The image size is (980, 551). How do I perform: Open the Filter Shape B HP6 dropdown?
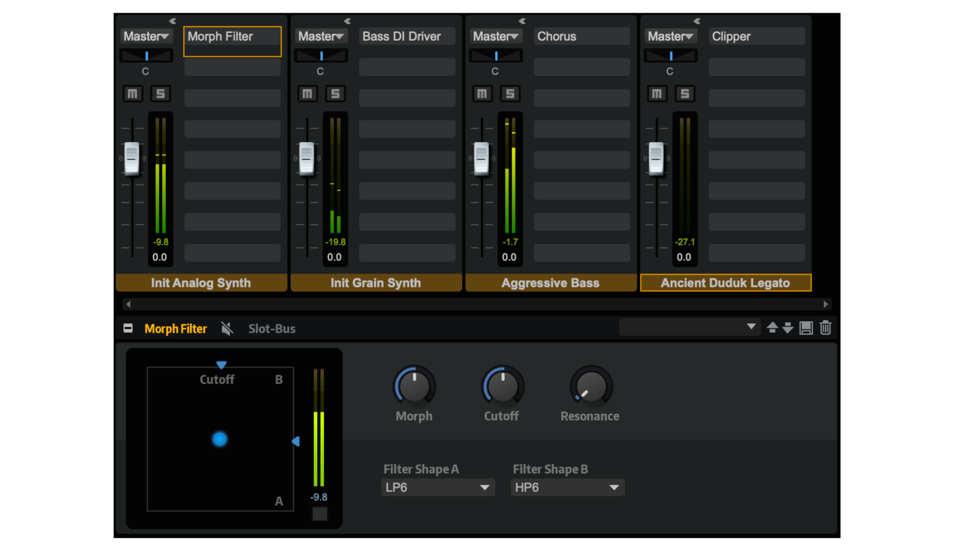567,487
